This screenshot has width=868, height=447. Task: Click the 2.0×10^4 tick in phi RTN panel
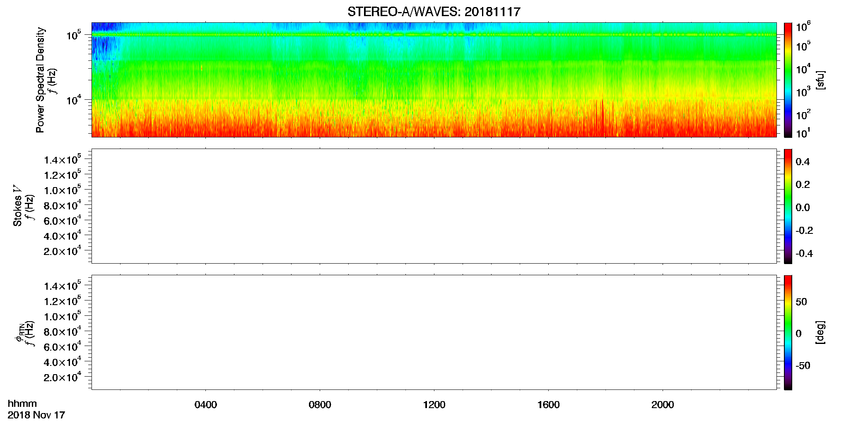coord(63,377)
